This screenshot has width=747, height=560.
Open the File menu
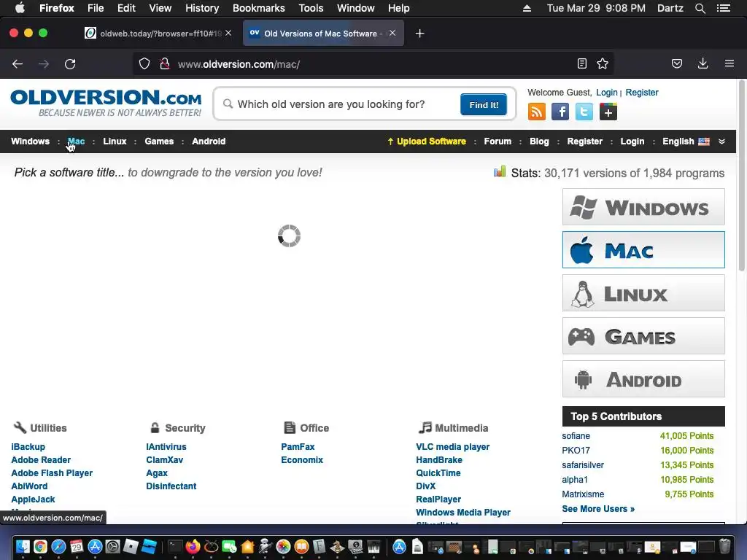[96, 8]
